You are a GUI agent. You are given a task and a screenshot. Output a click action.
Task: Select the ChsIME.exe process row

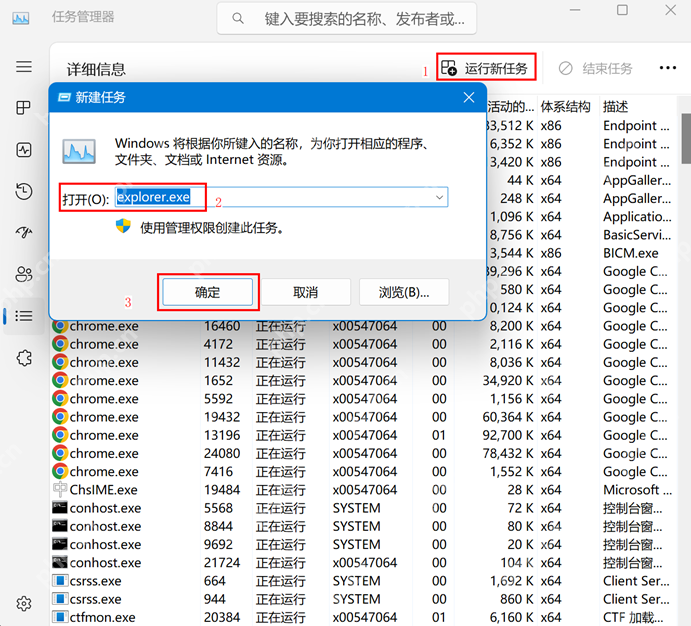pos(362,490)
